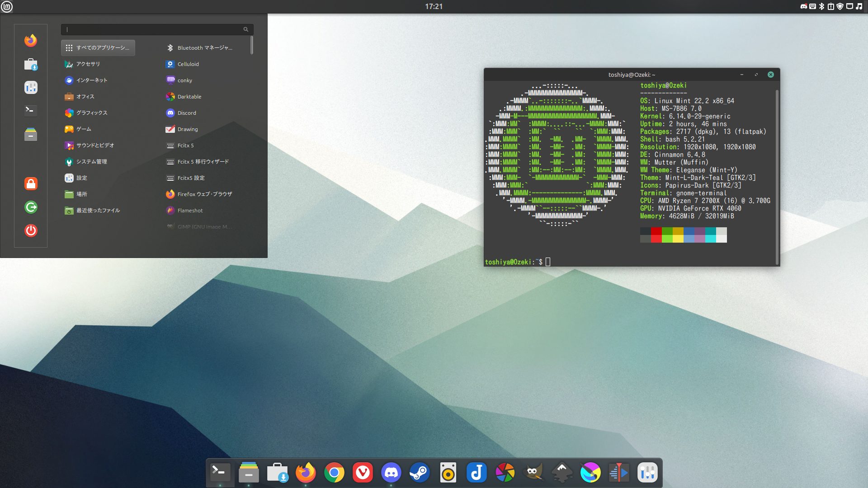Launch Discord from the dock
Viewport: 868px width, 488px height.
[x=391, y=473]
